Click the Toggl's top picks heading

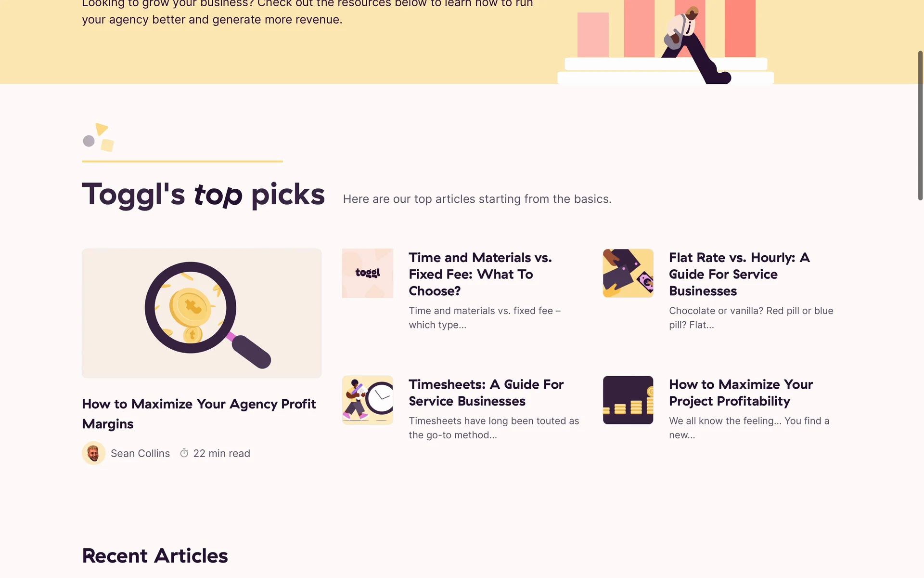coord(203,195)
